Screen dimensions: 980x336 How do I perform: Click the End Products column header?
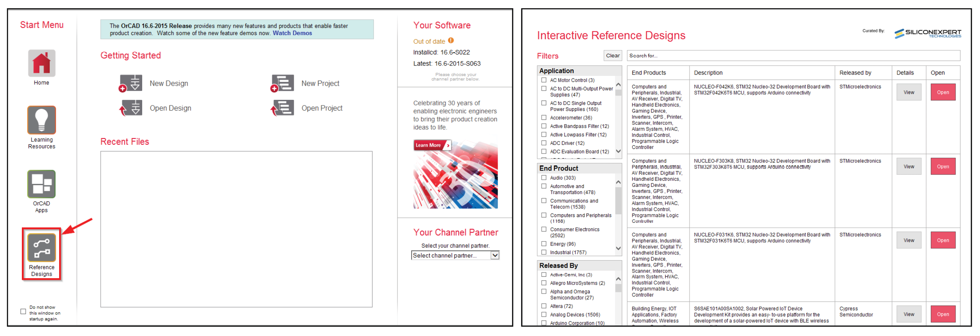(x=658, y=73)
